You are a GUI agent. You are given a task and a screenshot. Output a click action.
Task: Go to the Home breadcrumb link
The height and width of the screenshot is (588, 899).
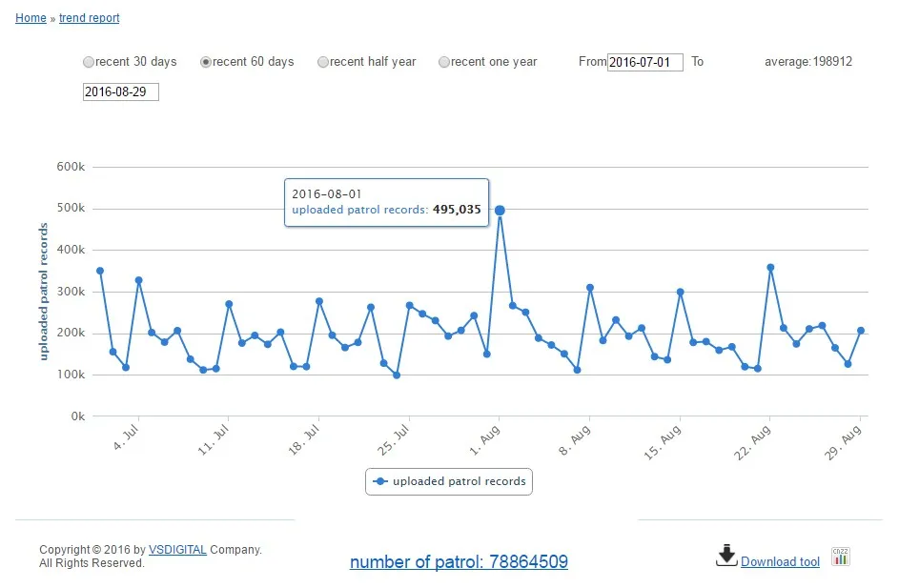[31, 18]
